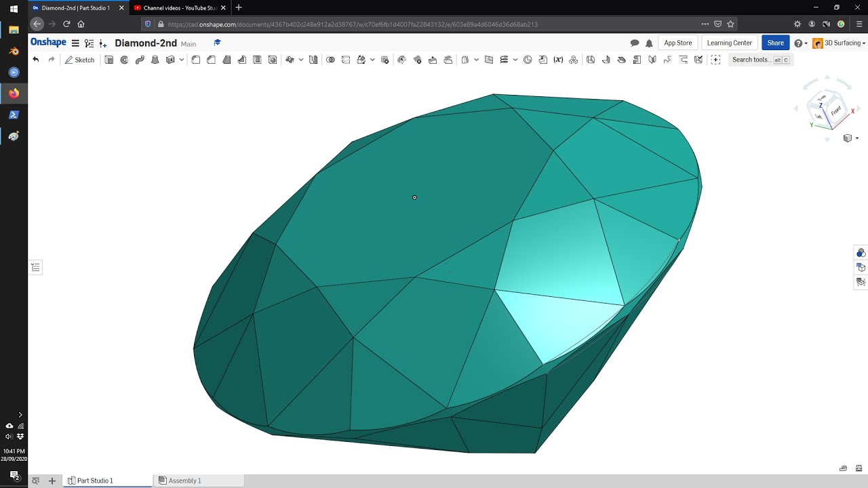Select the Delete face tool

[417, 60]
